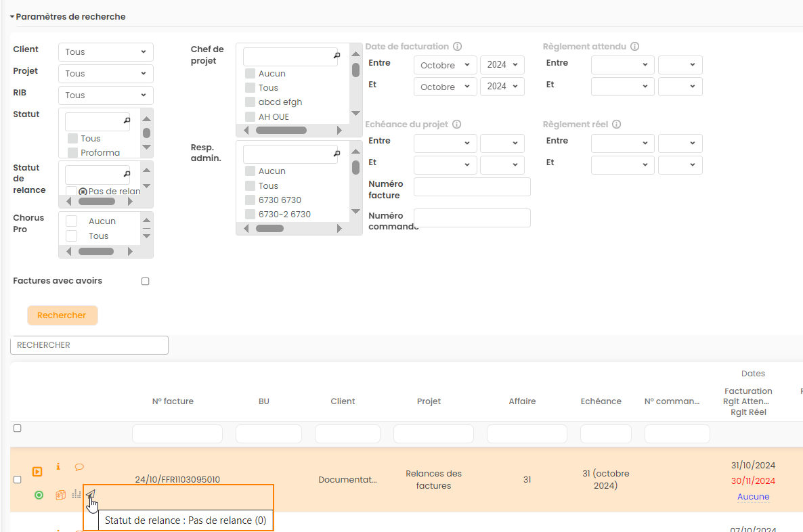Open the Client dropdown
Viewport: 803px width, 532px height.
pos(106,52)
